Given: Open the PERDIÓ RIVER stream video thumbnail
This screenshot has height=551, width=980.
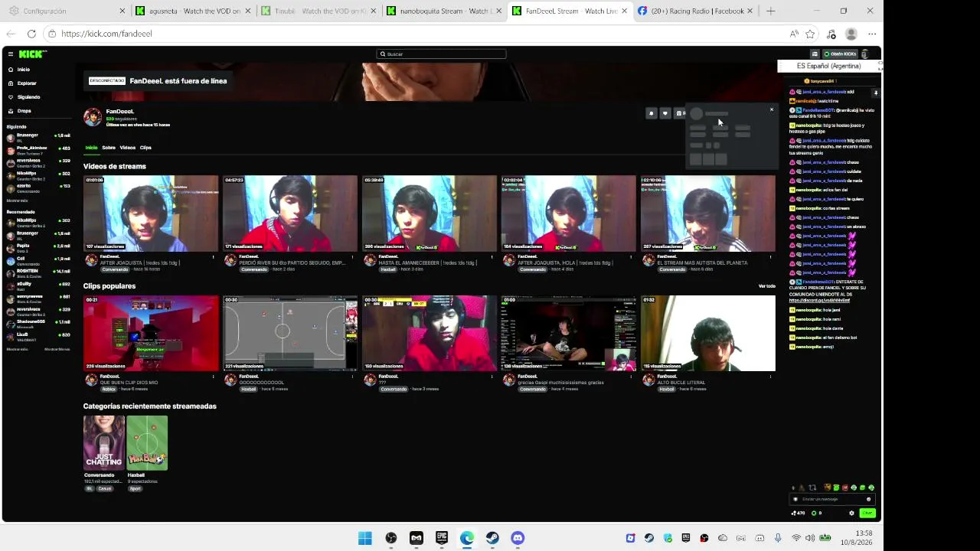Looking at the screenshot, I should click(x=290, y=214).
